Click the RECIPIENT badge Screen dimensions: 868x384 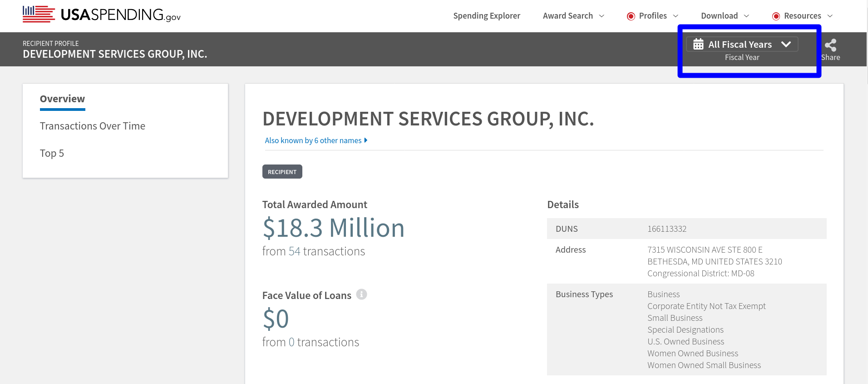coord(282,172)
